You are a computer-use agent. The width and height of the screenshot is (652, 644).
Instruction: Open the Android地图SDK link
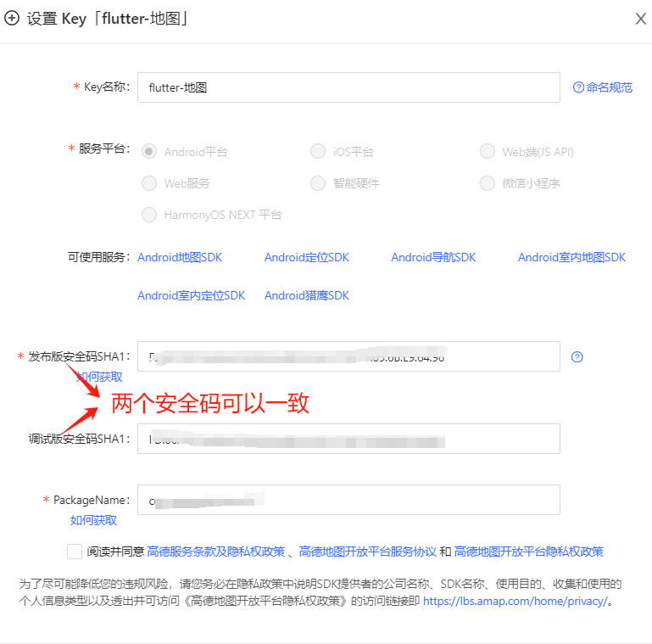(180, 257)
